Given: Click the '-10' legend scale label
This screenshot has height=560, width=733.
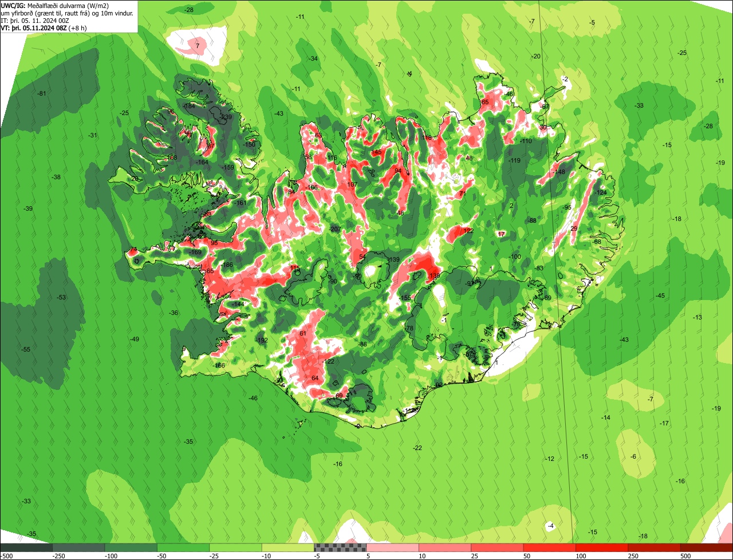Looking at the screenshot, I should 267,556.
